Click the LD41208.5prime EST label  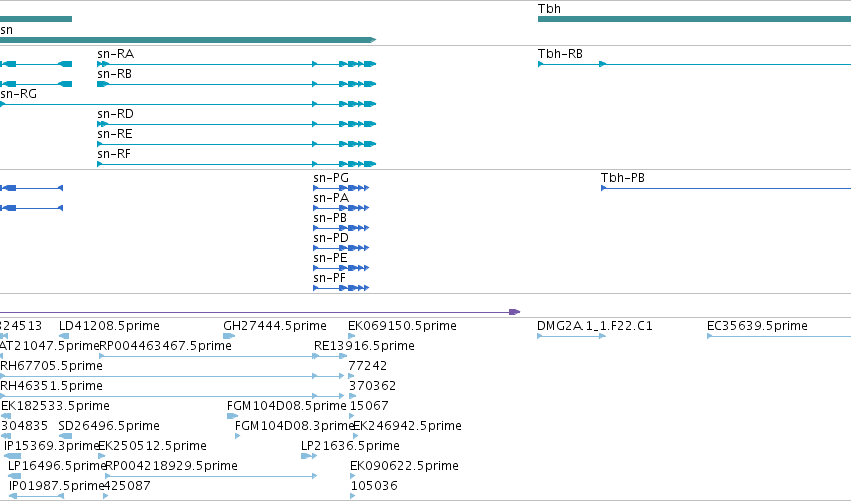coord(109,326)
